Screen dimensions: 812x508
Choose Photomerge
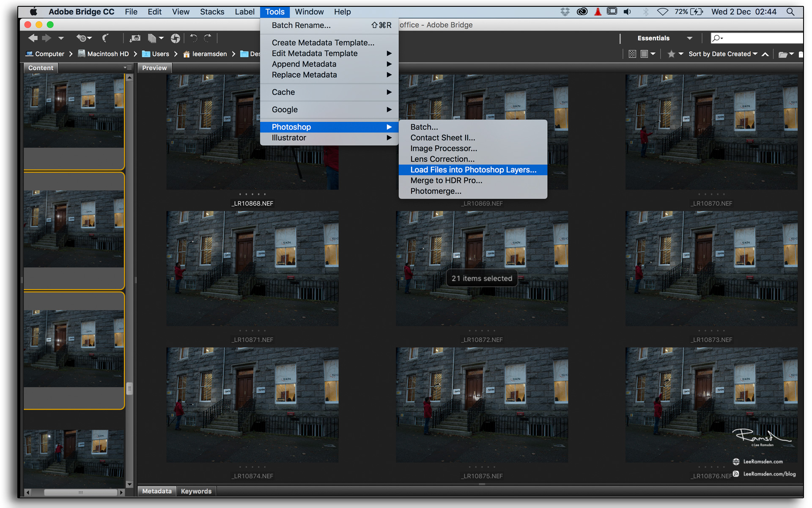473,191
